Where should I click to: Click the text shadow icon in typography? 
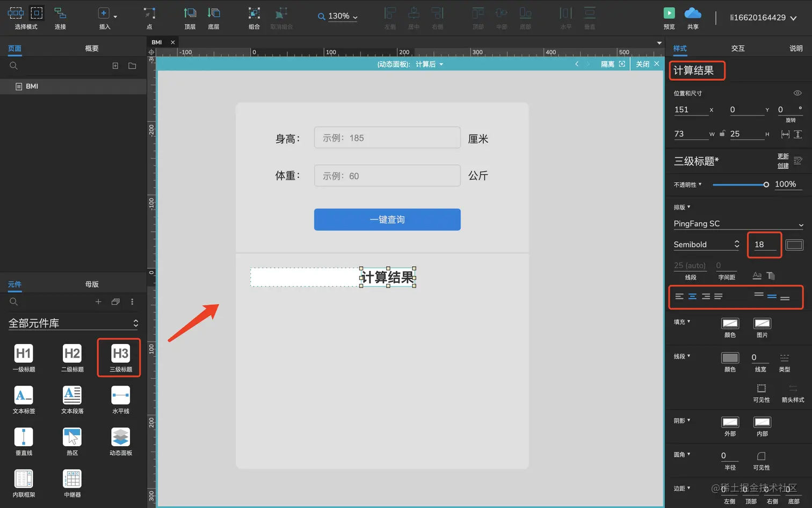pos(771,276)
